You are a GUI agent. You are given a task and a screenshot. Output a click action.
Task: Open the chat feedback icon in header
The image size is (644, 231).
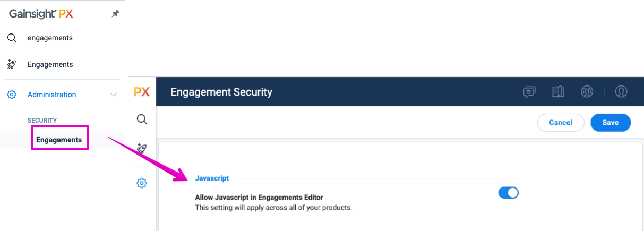529,92
